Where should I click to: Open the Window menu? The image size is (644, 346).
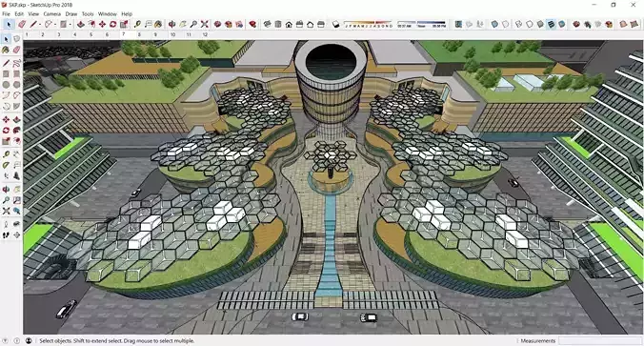108,14
